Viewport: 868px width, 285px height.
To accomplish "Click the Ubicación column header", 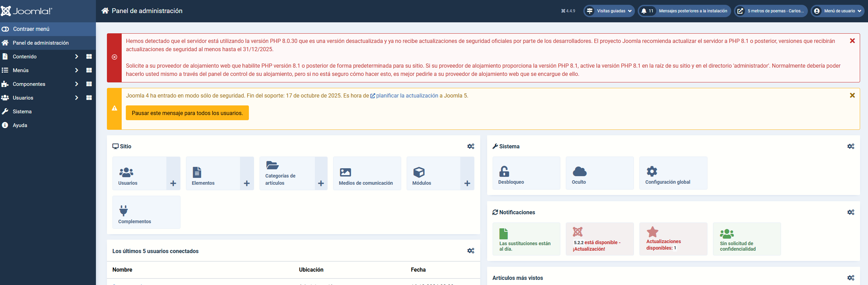I will [x=311, y=270].
